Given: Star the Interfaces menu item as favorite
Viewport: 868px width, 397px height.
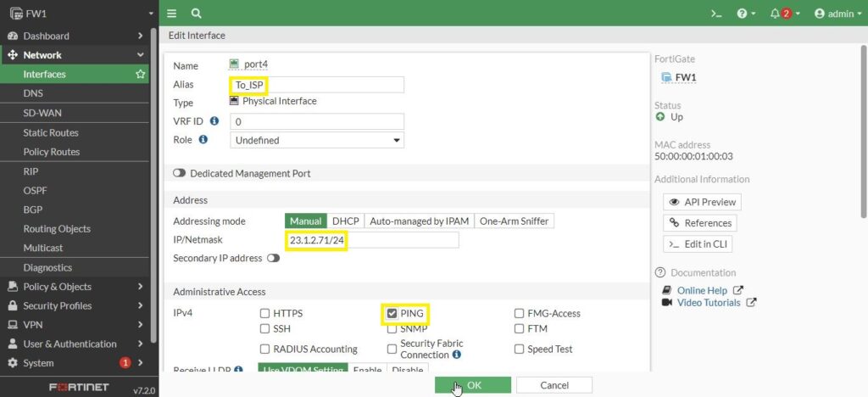Looking at the screenshot, I should tap(141, 75).
